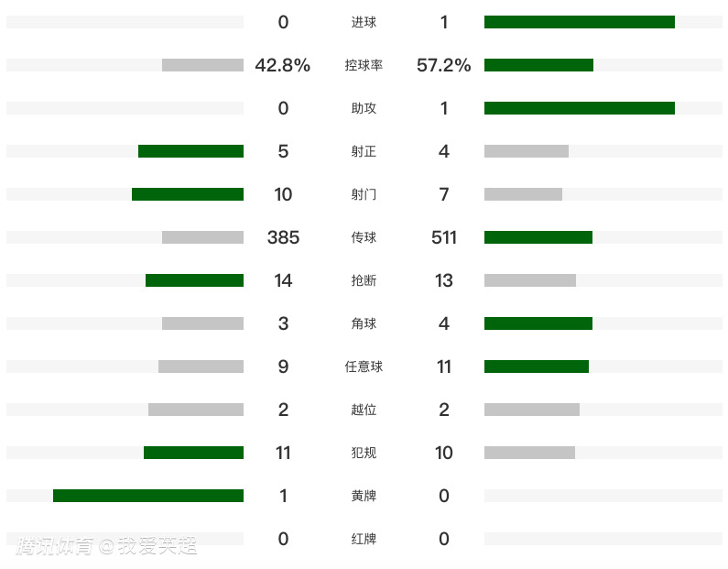The image size is (728, 569).
Task: Select the 越位 label
Action: click(x=364, y=410)
